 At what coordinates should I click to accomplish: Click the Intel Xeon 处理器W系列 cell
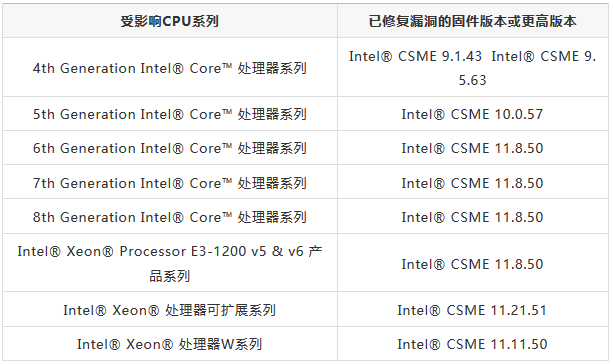[x=170, y=344]
